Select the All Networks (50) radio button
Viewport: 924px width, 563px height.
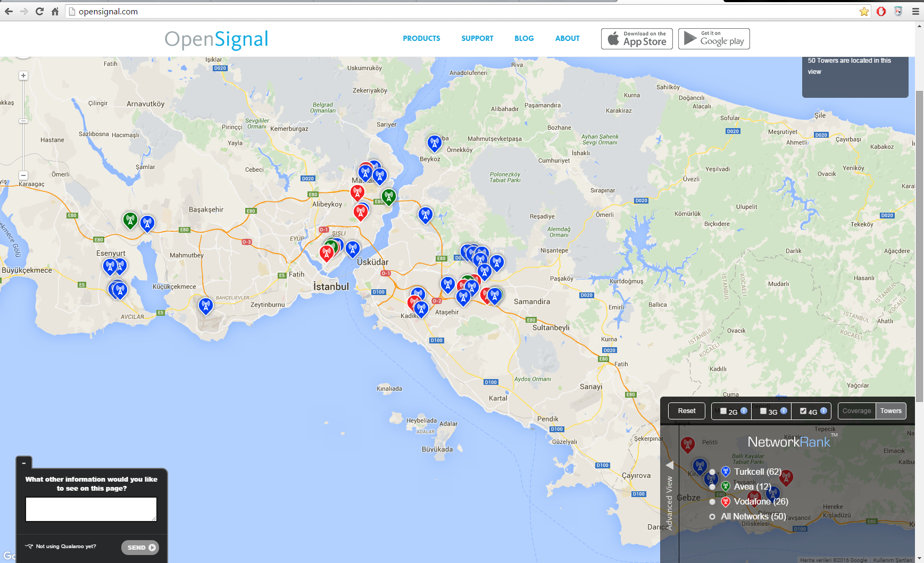712,516
